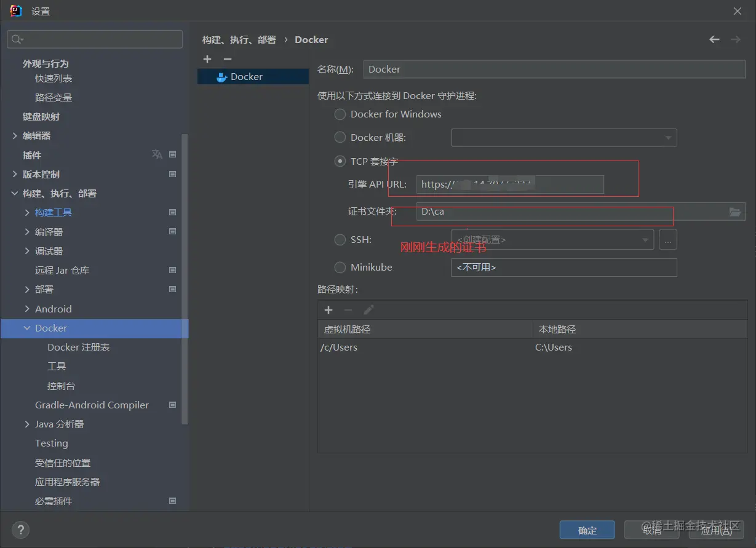Click the 应用 button
This screenshot has height=548, width=756.
pos(717,530)
